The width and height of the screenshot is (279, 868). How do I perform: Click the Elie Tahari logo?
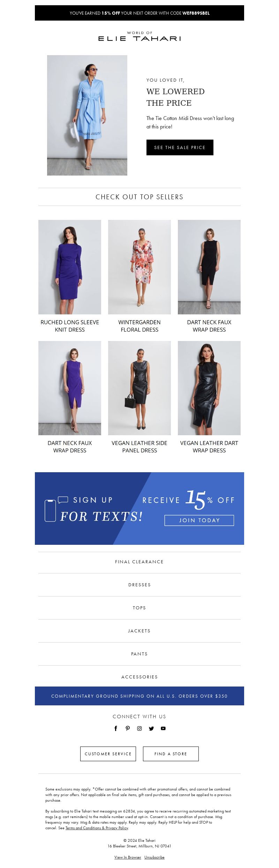point(139,36)
